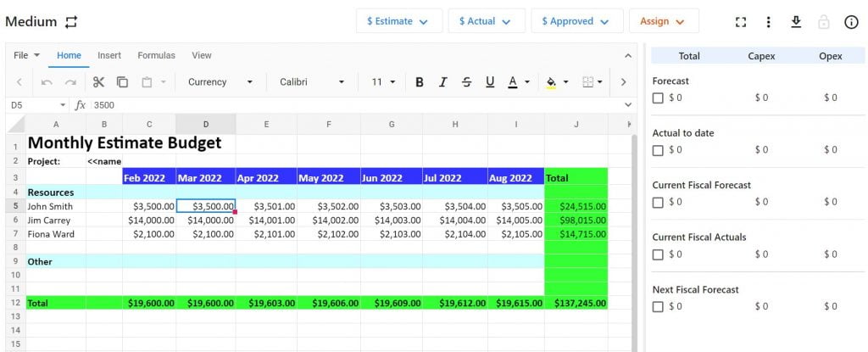Click the formula bar showing 3500

[354, 105]
